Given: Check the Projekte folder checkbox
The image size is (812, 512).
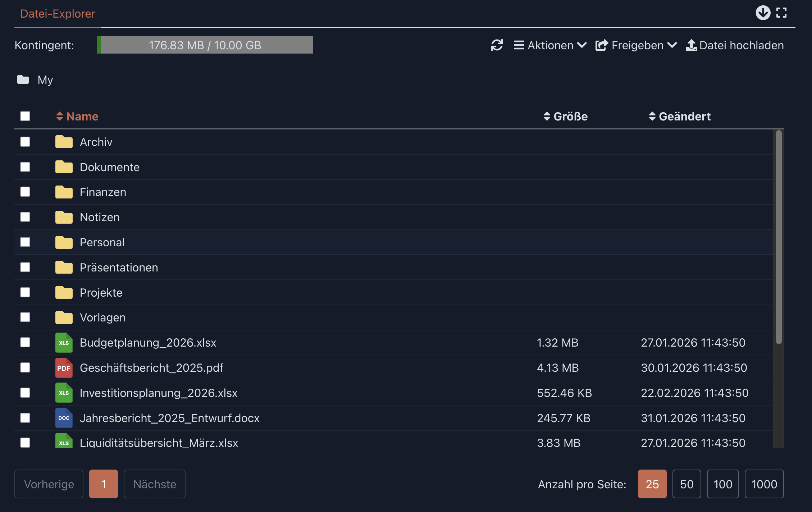Looking at the screenshot, I should 25,292.
